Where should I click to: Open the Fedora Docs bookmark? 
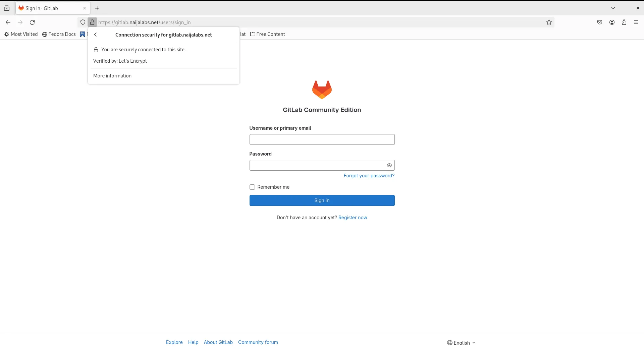click(x=59, y=34)
